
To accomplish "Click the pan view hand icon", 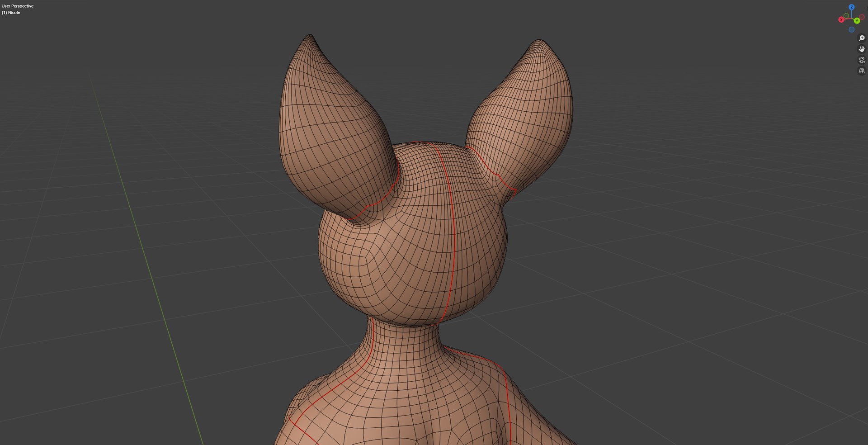I will point(862,49).
